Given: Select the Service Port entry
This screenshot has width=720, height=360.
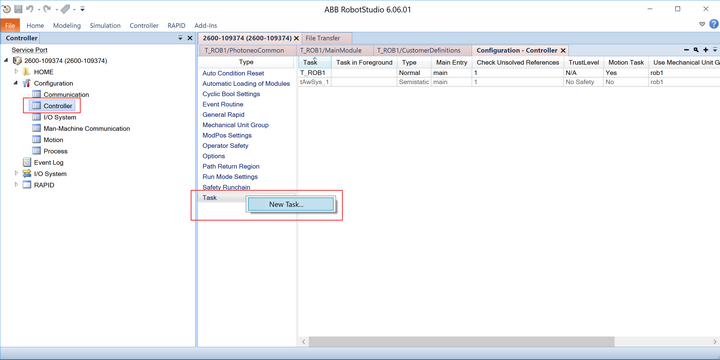Looking at the screenshot, I should pyautogui.click(x=29, y=50).
